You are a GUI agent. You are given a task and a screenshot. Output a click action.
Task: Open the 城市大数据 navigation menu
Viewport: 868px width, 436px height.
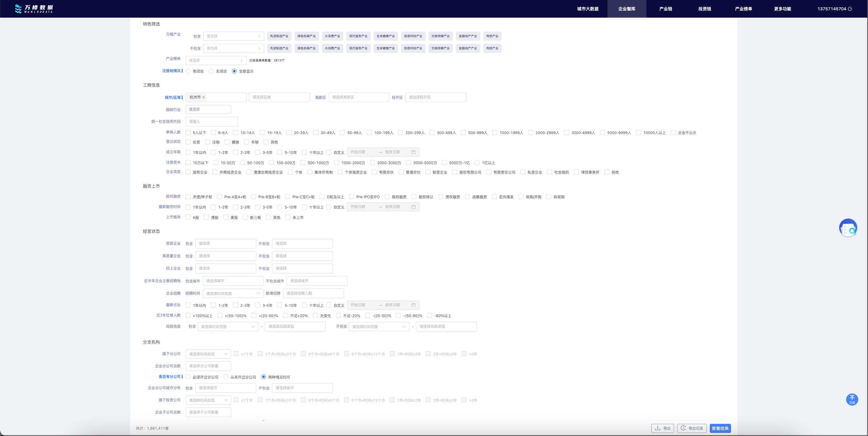point(588,9)
